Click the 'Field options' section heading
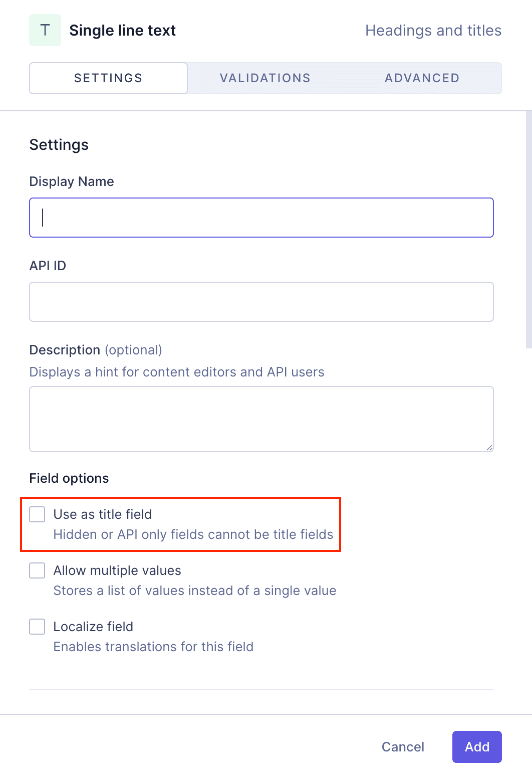 [x=69, y=478]
